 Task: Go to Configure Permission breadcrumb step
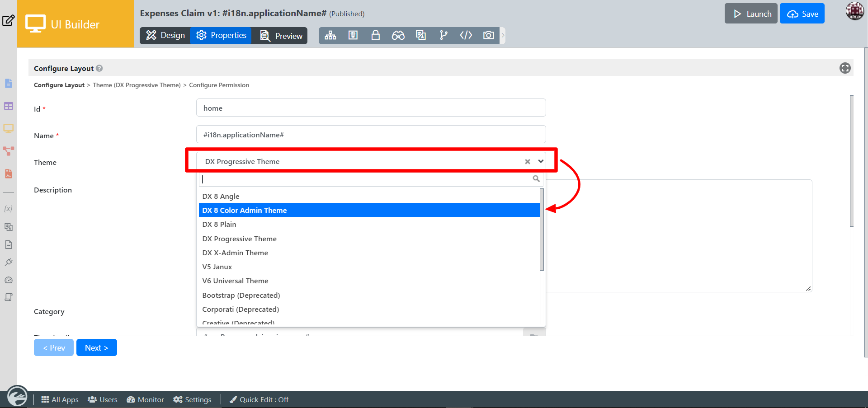(219, 85)
